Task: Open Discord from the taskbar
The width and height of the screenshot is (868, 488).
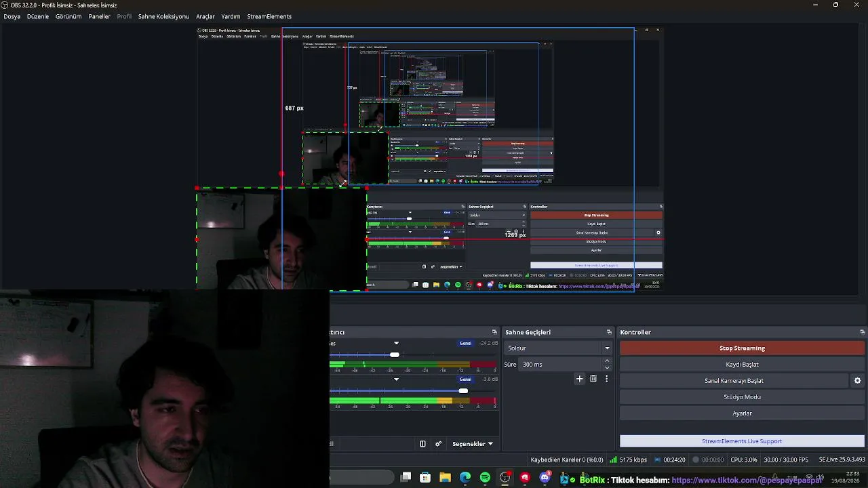Action: coord(545,477)
